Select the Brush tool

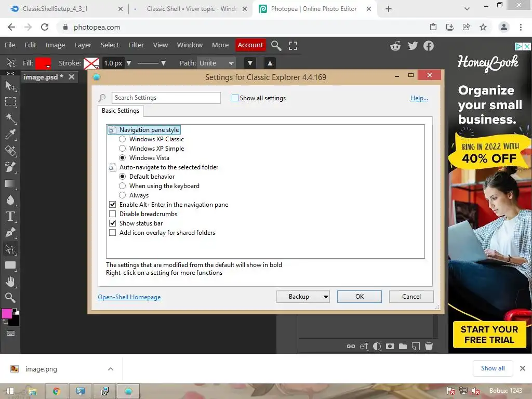(10, 167)
